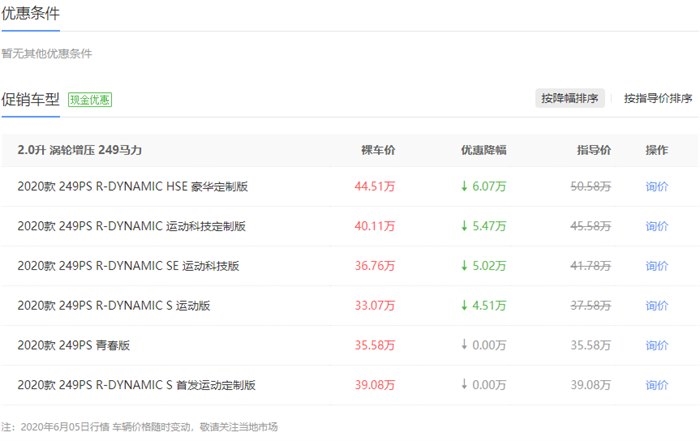Sort by 按指导价排序 option
The image size is (700, 441).
pyautogui.click(x=658, y=98)
